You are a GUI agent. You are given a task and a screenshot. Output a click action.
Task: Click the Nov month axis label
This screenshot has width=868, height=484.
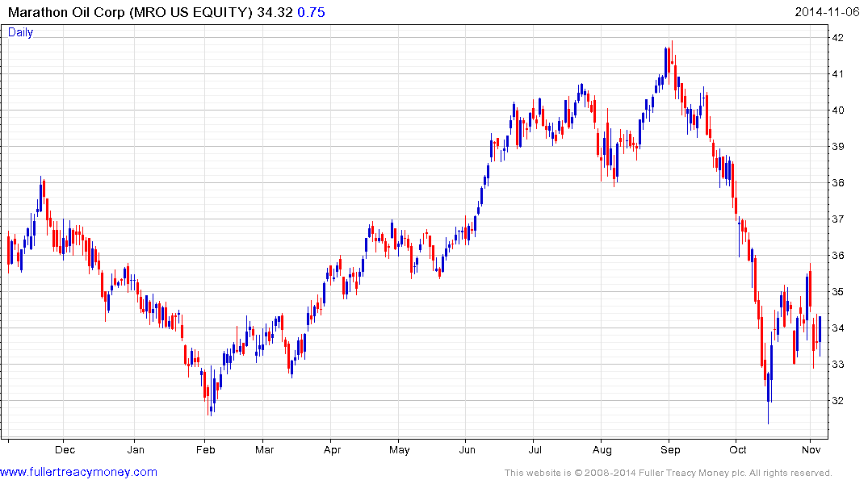click(811, 449)
